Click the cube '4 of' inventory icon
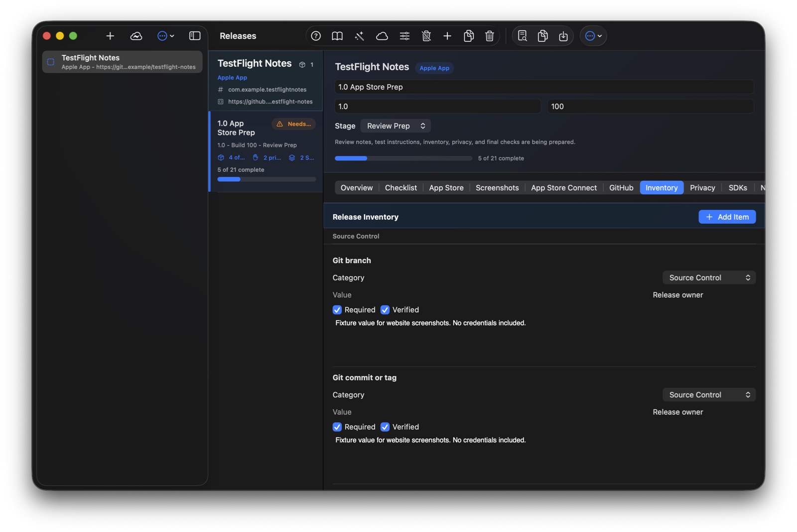797x532 pixels. tap(221, 157)
